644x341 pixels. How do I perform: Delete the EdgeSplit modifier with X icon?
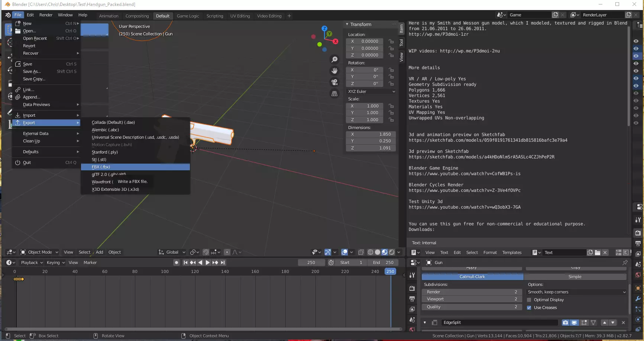click(623, 322)
